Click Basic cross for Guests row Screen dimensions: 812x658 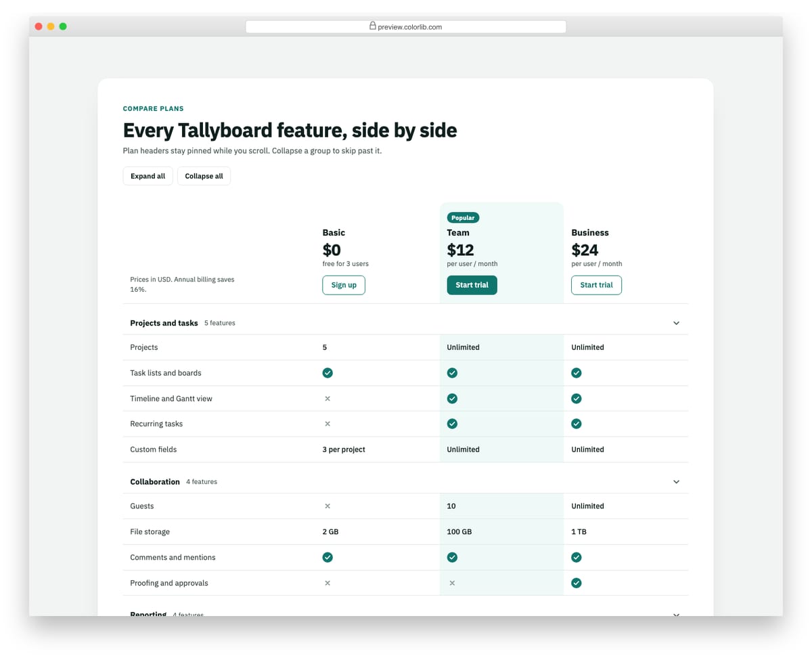click(x=328, y=506)
